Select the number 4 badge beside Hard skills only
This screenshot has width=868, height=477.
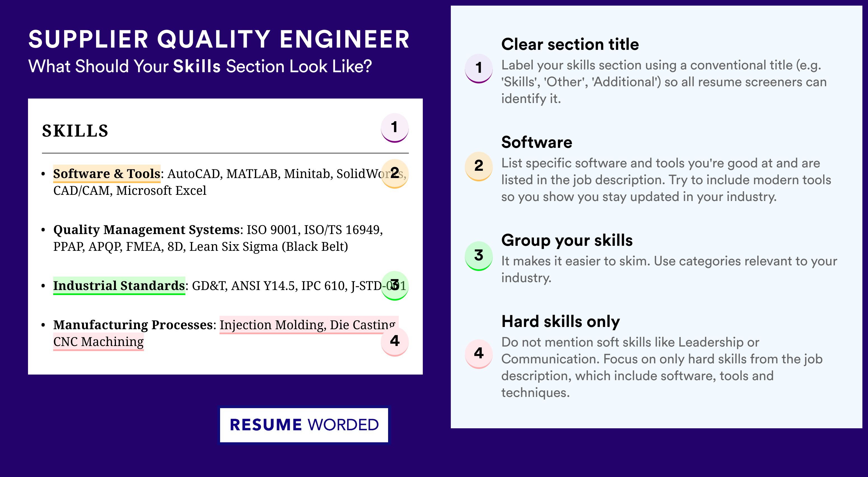(x=479, y=354)
